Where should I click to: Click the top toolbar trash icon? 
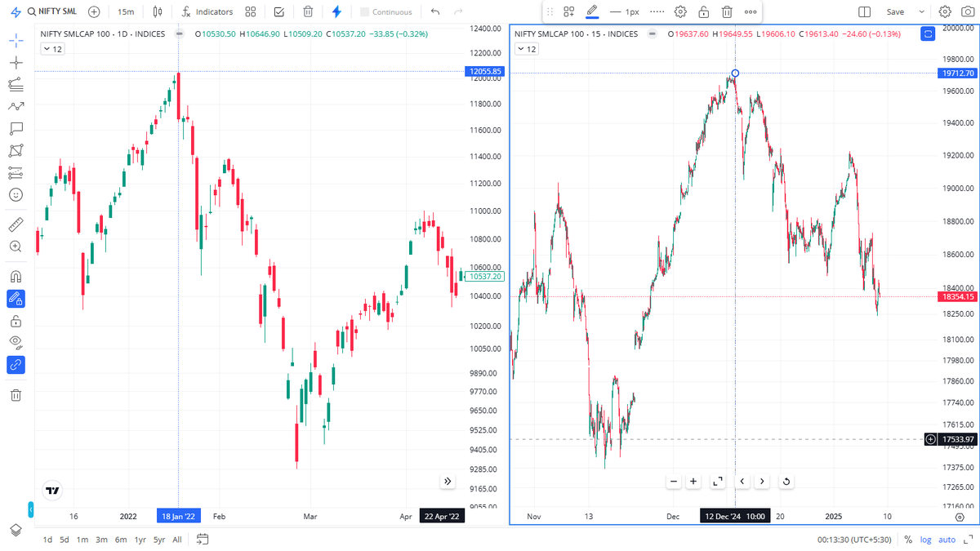click(308, 12)
